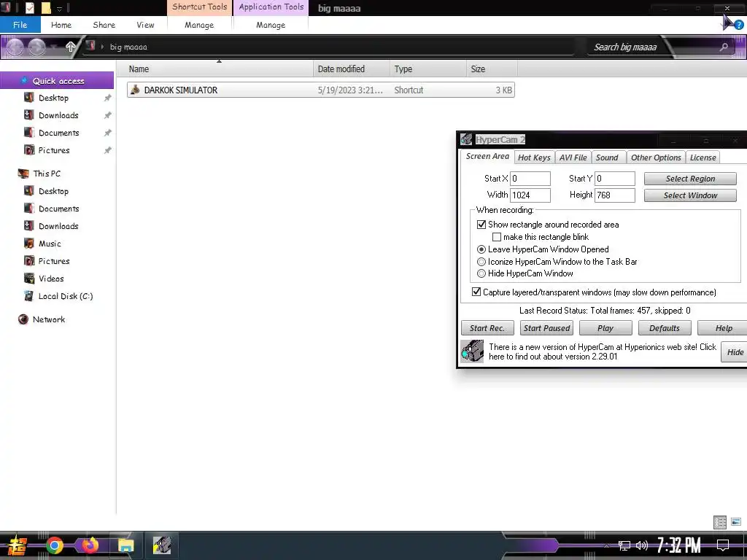Open the Videos folder in sidebar
This screenshot has height=560, width=747.
pyautogui.click(x=51, y=279)
